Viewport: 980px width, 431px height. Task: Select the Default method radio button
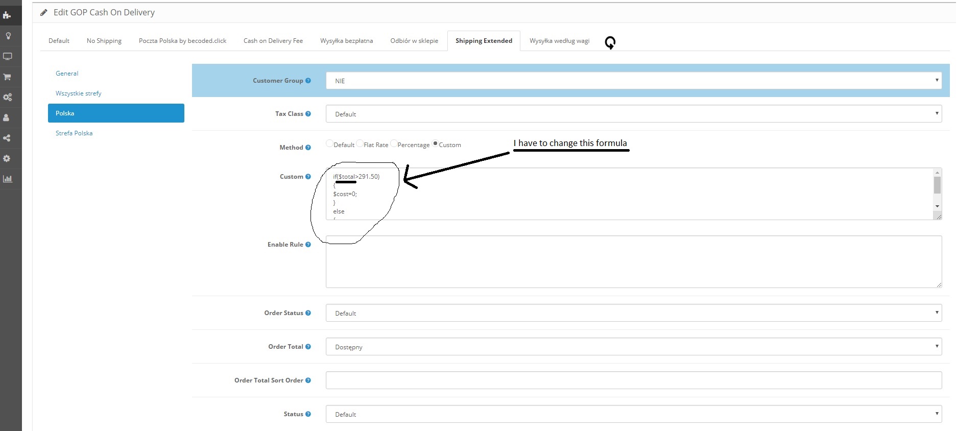[329, 143]
